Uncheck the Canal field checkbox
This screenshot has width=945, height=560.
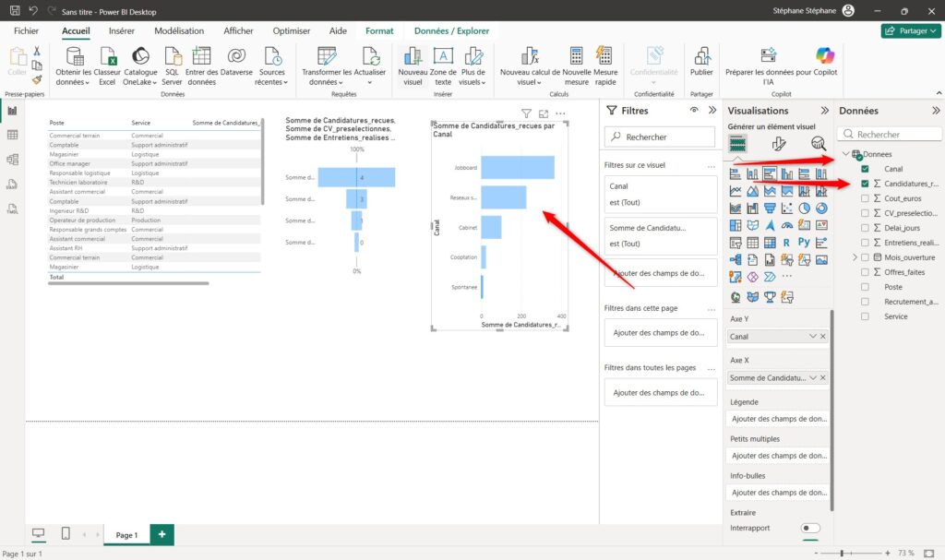(865, 169)
